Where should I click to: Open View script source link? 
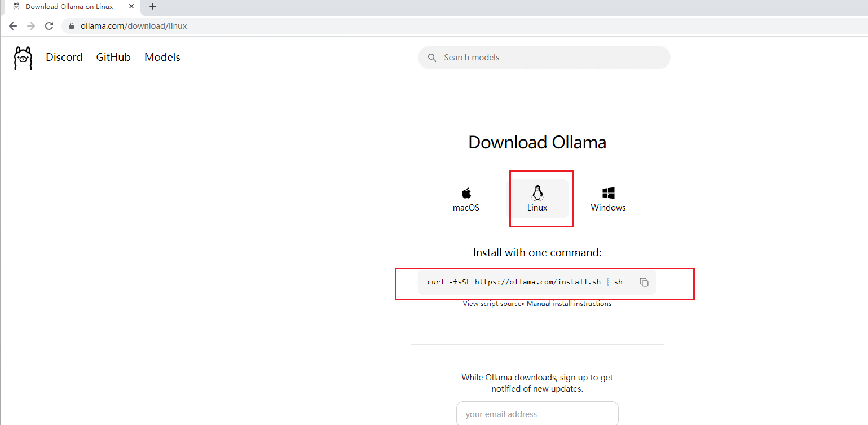(492, 304)
